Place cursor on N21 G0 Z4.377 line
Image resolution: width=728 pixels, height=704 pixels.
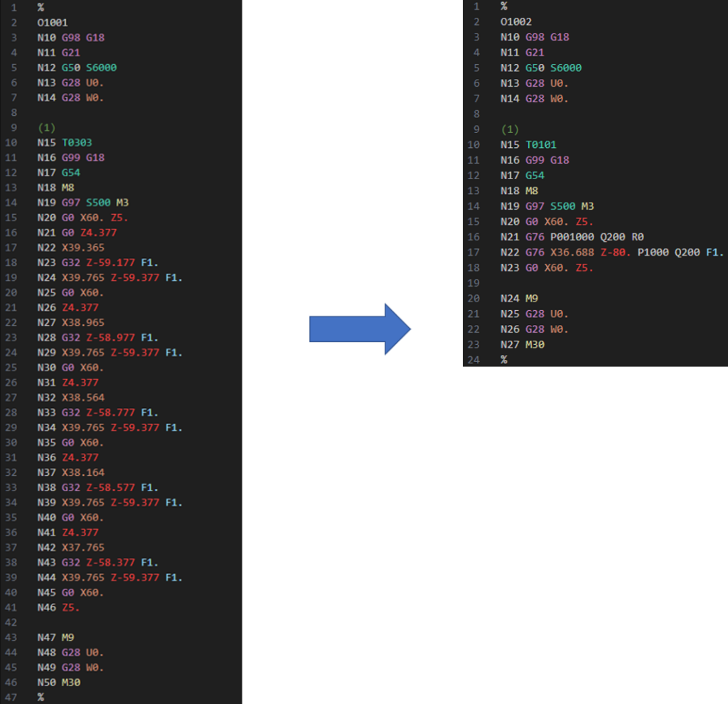77,233
